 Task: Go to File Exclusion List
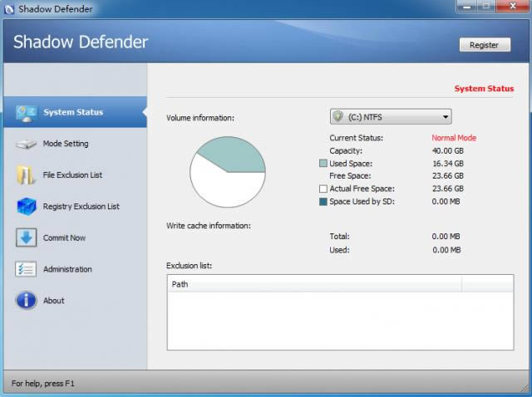point(72,175)
